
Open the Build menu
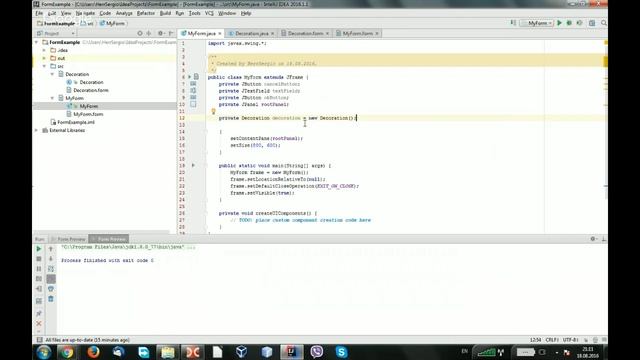click(x=165, y=13)
